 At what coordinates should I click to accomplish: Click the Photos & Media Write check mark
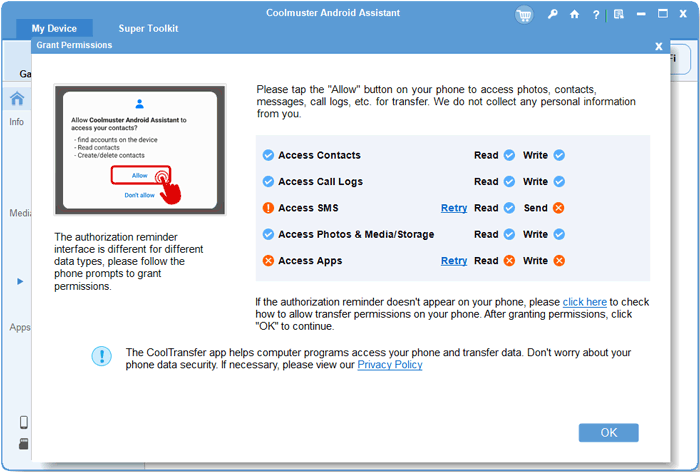pyautogui.click(x=559, y=234)
